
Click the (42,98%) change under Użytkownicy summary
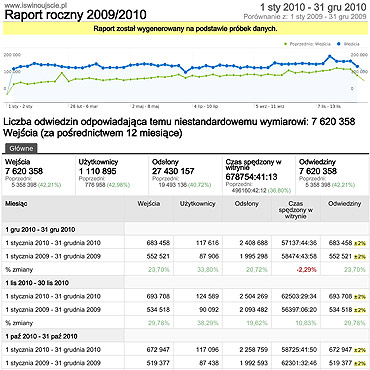click(118, 185)
